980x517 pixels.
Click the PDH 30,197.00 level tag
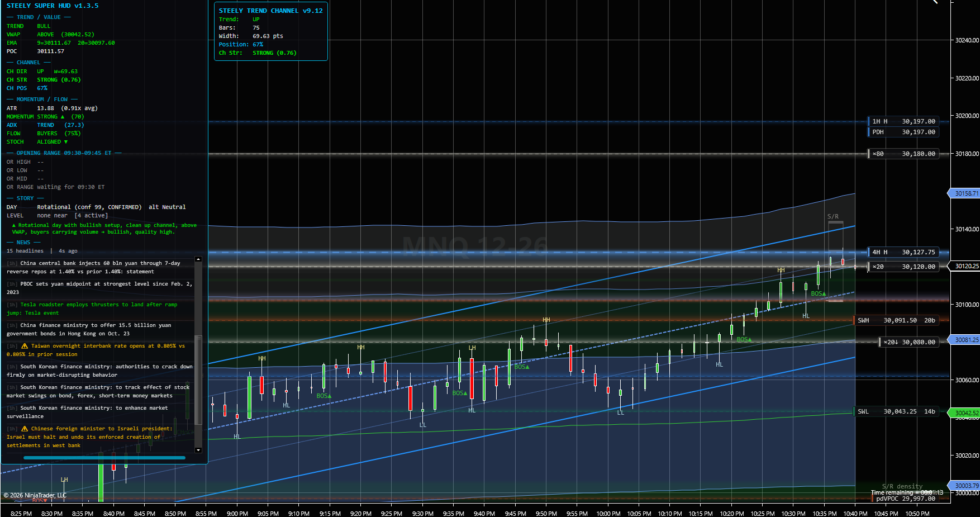(x=903, y=132)
